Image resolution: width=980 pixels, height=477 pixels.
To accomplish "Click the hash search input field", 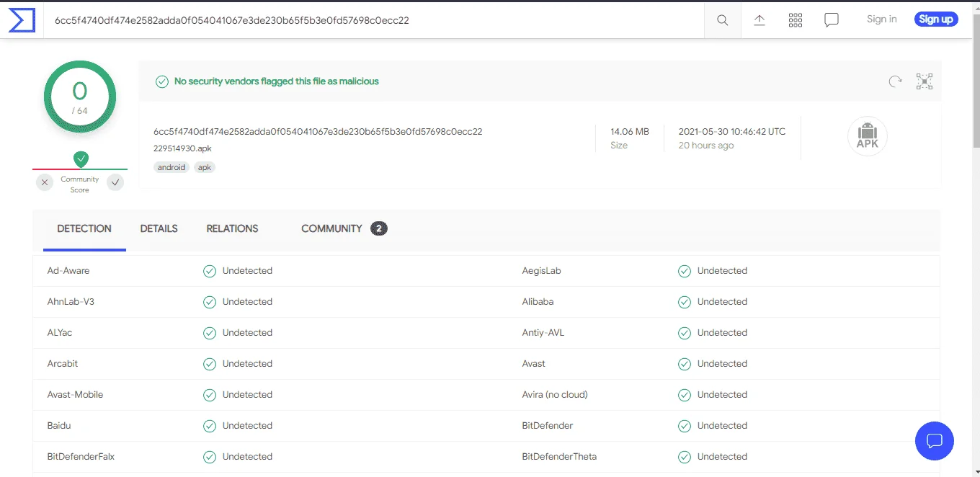I will [x=375, y=20].
